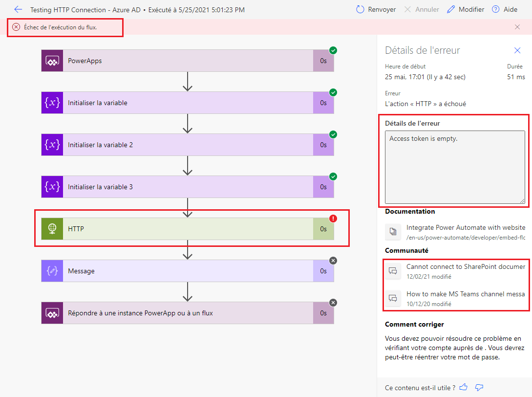
Task: Go back using the left arrow
Action: 18,9
